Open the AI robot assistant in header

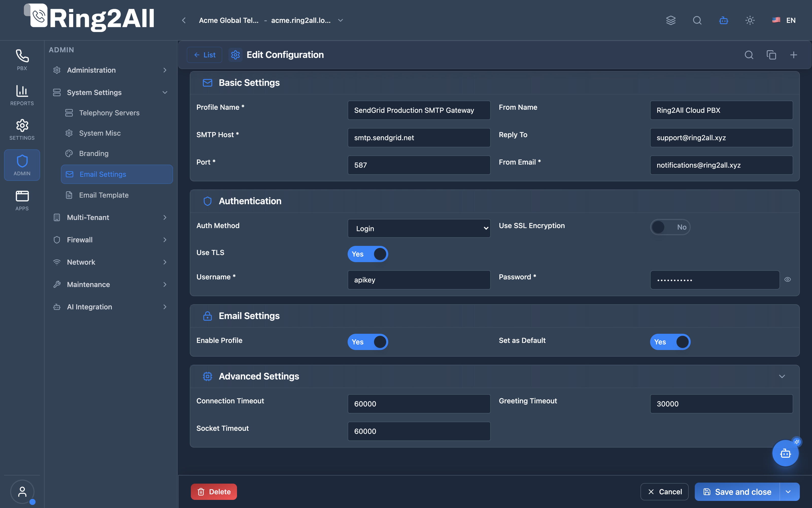click(724, 21)
